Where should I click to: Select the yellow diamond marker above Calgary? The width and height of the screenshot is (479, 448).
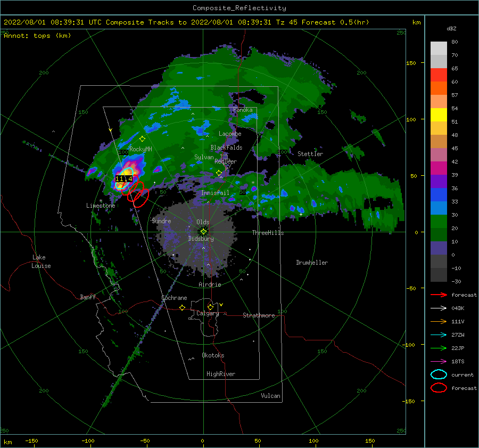click(210, 307)
